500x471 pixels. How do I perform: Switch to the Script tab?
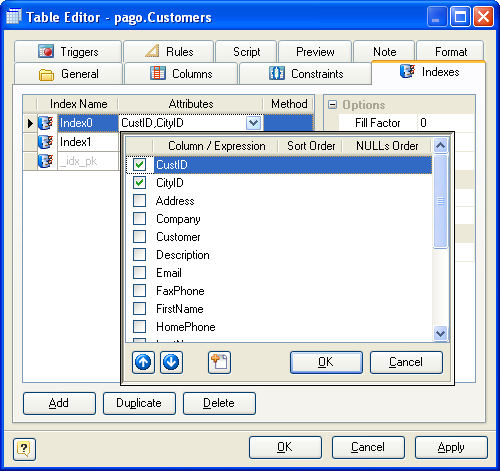(x=246, y=52)
